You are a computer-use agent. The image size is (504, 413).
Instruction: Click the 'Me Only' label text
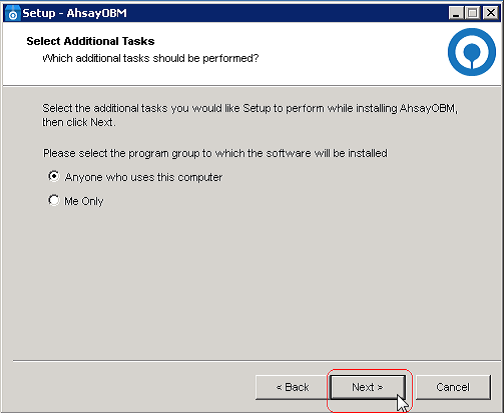coord(84,201)
